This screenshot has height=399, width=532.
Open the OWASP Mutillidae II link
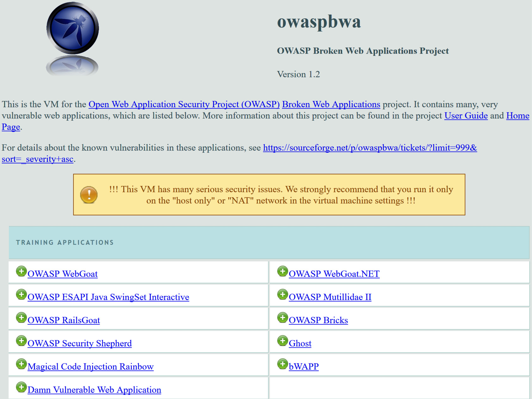pyautogui.click(x=330, y=297)
